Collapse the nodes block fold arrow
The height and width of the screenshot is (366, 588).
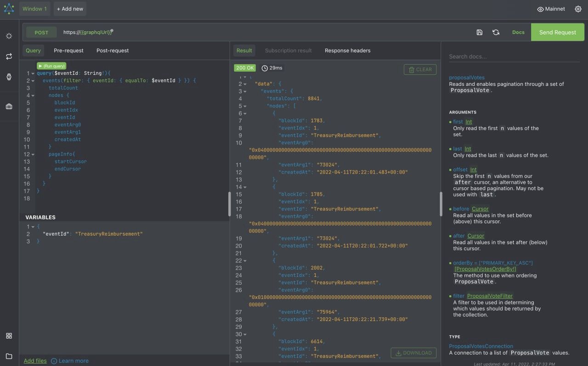pyautogui.click(x=33, y=96)
